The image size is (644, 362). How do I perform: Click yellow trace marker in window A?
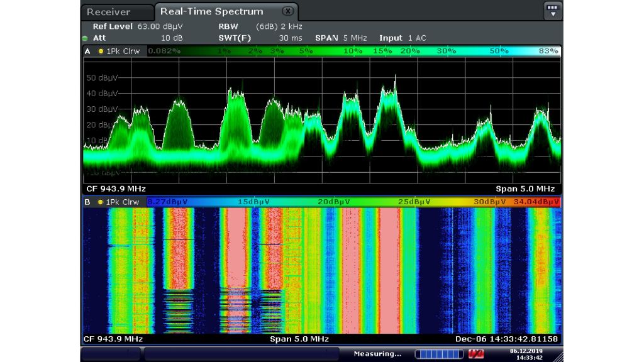[101, 51]
